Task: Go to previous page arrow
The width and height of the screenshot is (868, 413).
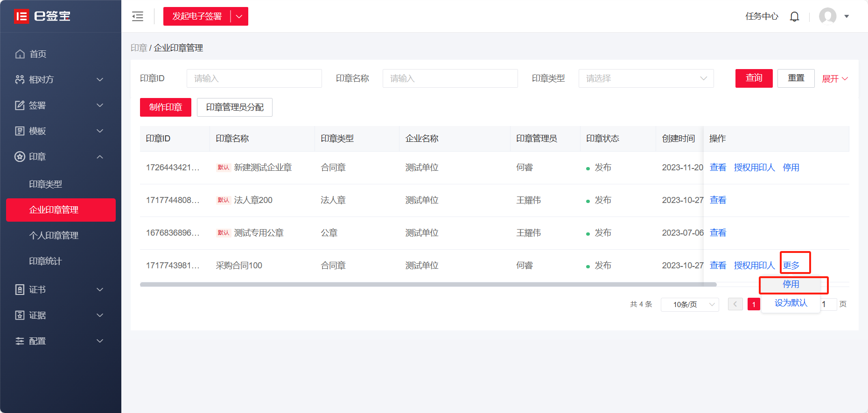Action: pyautogui.click(x=735, y=304)
